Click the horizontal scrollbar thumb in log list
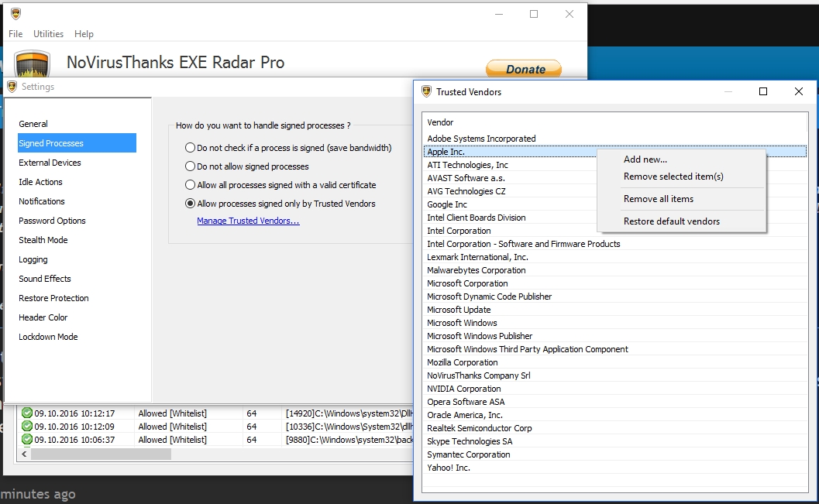This screenshot has height=504, width=819. pos(101,454)
